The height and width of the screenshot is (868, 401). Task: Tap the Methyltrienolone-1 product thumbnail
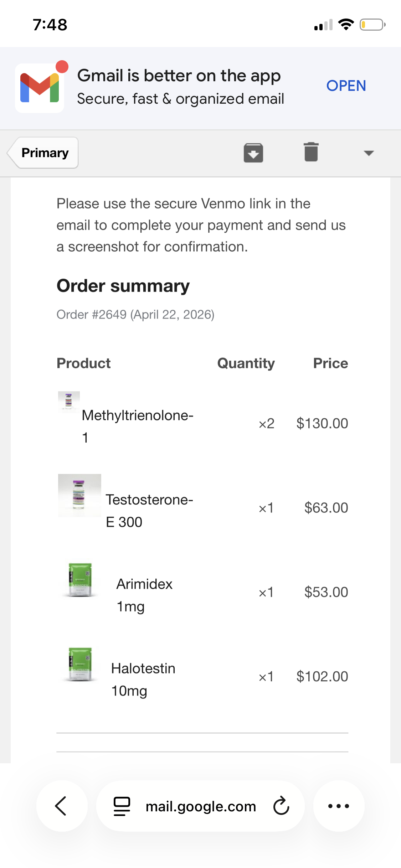69,401
